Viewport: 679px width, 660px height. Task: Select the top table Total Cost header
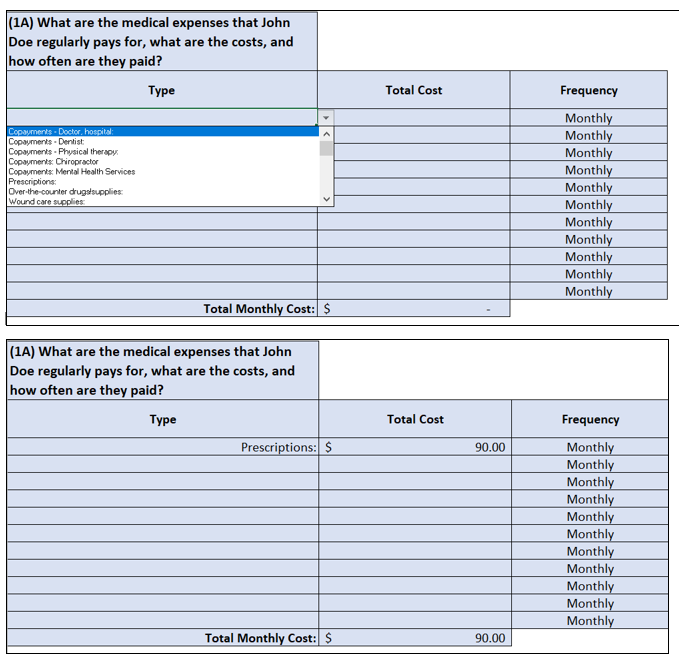pyautogui.click(x=414, y=90)
